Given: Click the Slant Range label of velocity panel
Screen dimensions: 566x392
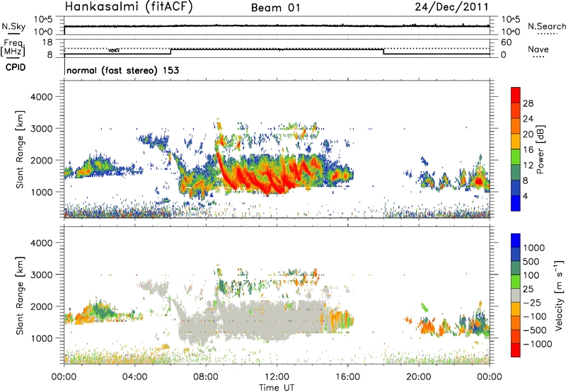Looking at the screenshot, I should pos(20,296).
